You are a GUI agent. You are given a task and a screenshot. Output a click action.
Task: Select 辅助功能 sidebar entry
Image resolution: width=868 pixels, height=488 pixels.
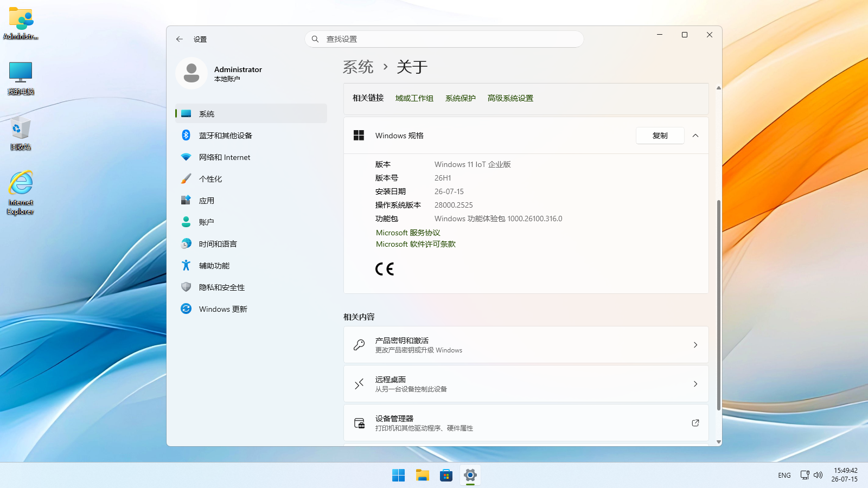tap(251, 265)
